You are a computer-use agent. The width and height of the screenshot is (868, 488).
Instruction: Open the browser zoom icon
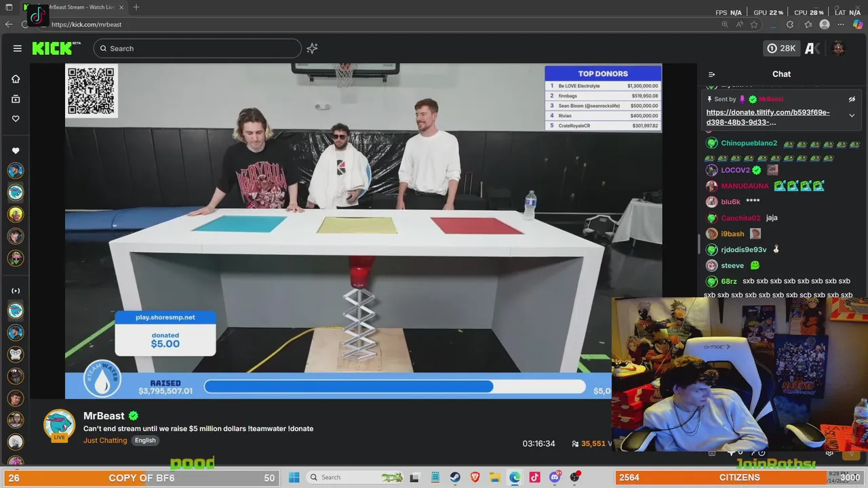click(x=725, y=24)
